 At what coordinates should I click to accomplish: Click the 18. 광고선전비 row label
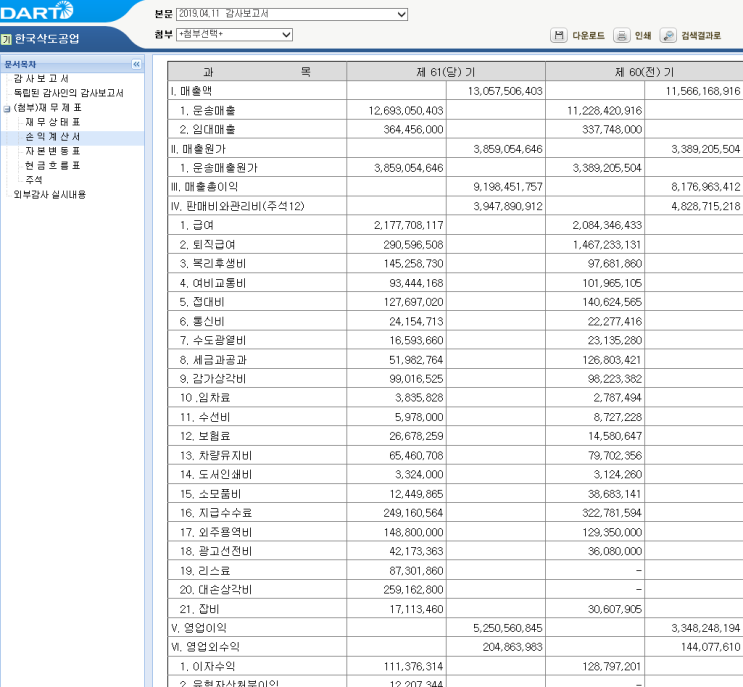(216, 551)
